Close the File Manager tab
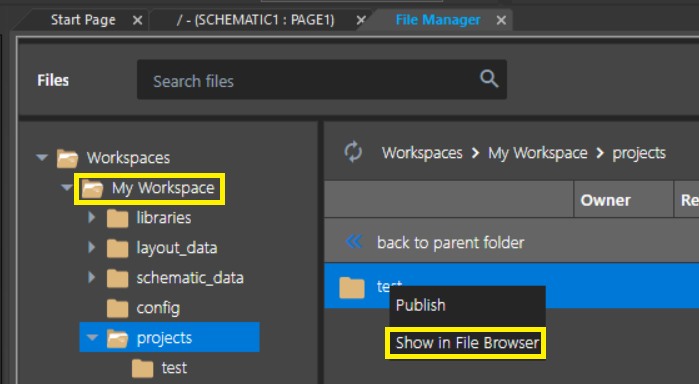The width and height of the screenshot is (699, 384). coord(501,21)
